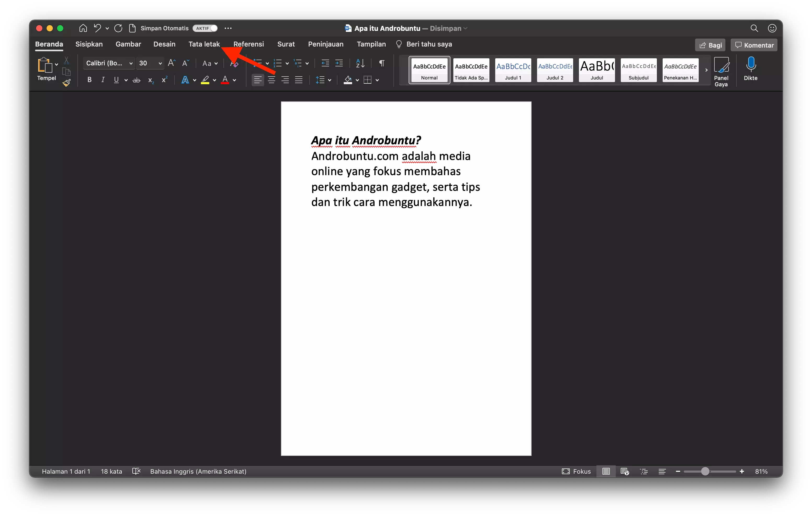The width and height of the screenshot is (812, 516).
Task: Activate the Dikte dictation tool
Action: [x=751, y=69]
